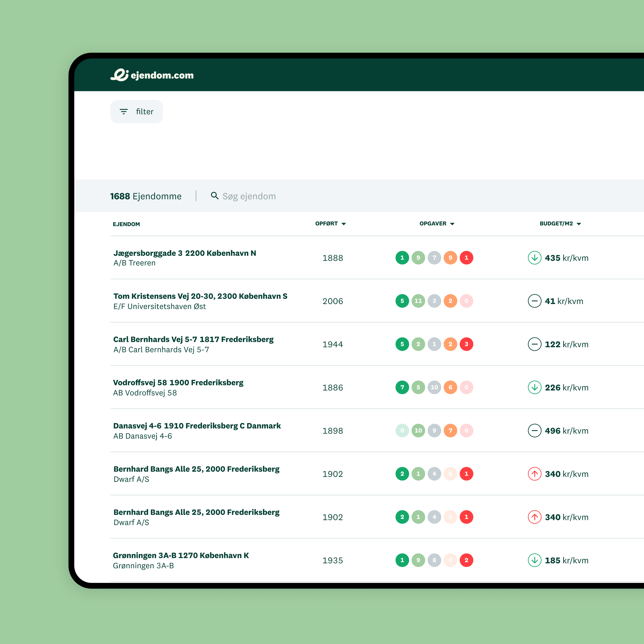Click red badge 2 in Grønningen row

466,560
